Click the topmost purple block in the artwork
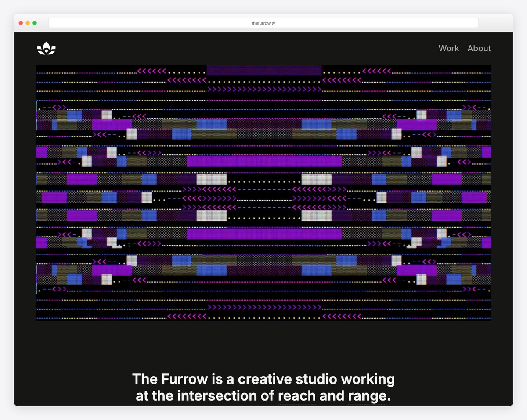The width and height of the screenshot is (527, 420). coord(264,71)
